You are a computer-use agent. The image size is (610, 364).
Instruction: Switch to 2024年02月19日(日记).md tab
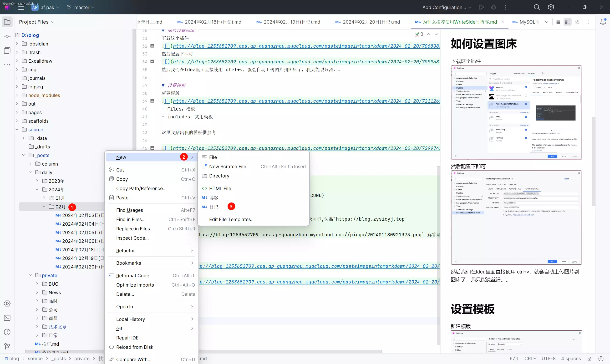point(292,22)
